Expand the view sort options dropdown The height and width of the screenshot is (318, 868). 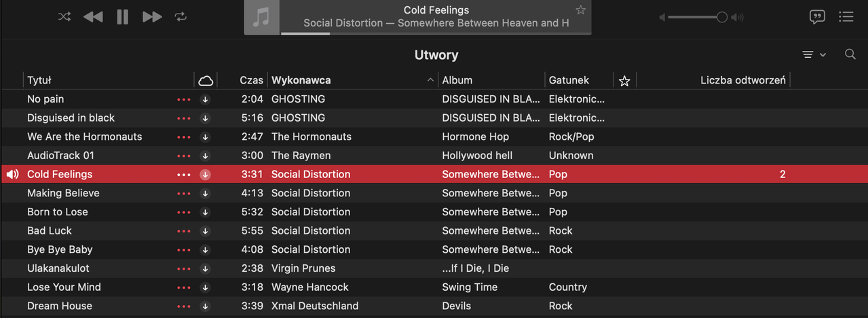[814, 54]
